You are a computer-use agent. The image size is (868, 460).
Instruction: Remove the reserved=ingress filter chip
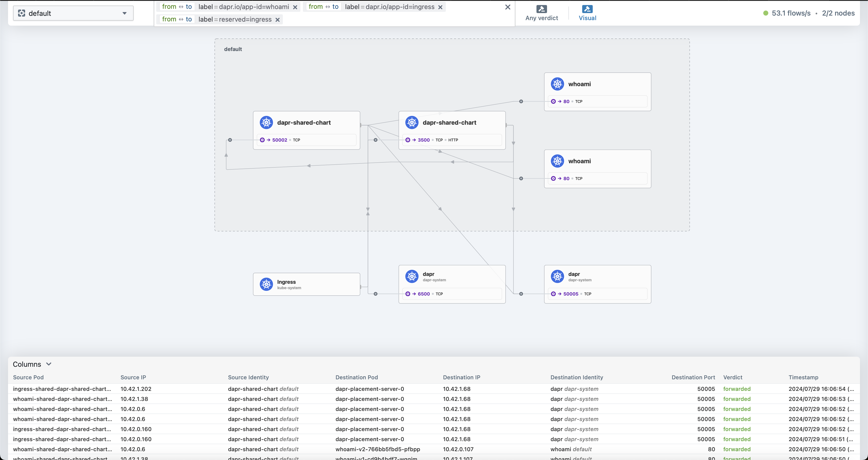click(x=277, y=20)
